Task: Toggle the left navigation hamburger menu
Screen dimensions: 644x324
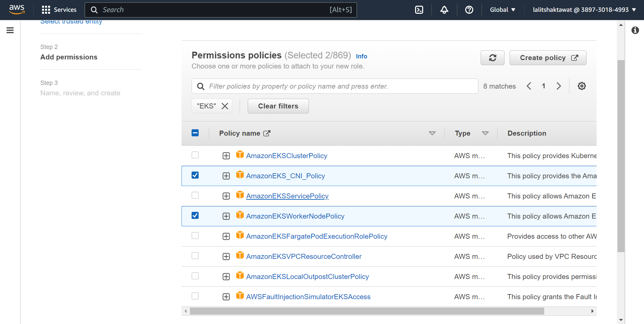Action: (x=10, y=30)
